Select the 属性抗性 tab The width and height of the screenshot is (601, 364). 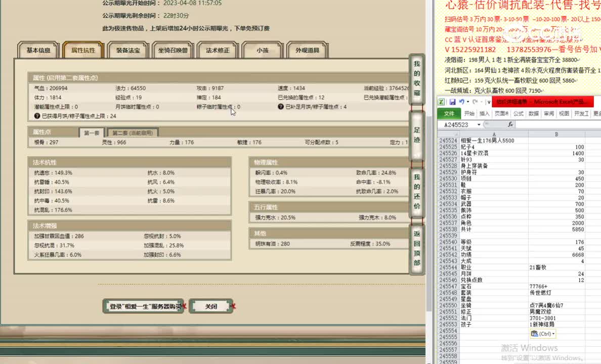click(x=83, y=50)
